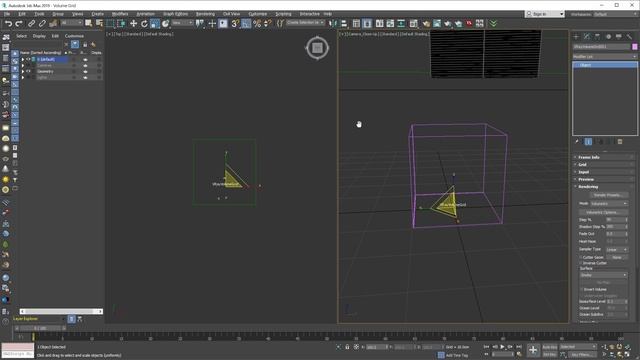Click the pink object color swatch
The height and width of the screenshot is (360, 640).
point(635,47)
